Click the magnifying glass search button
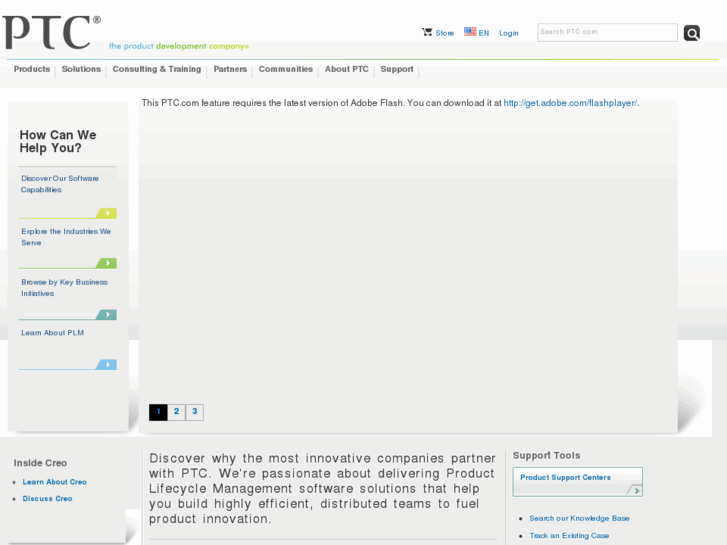Screen dimensions: 727x545 point(691,33)
